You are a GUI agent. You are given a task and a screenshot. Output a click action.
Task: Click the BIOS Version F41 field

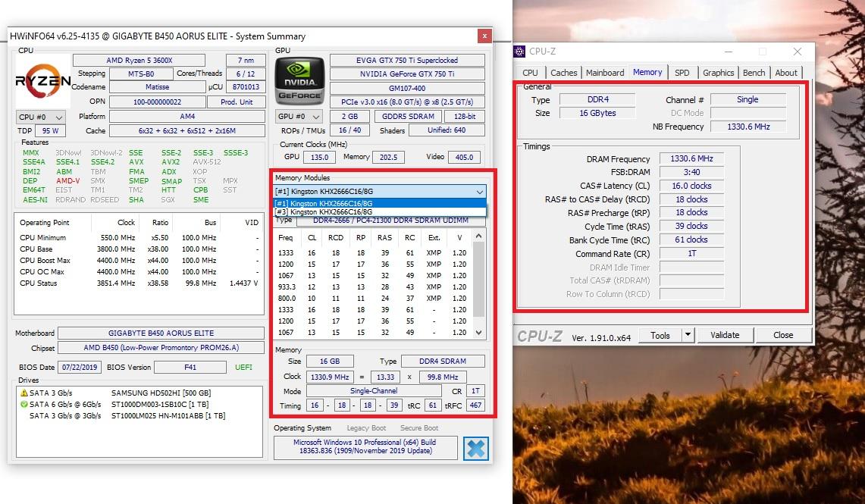click(x=190, y=368)
